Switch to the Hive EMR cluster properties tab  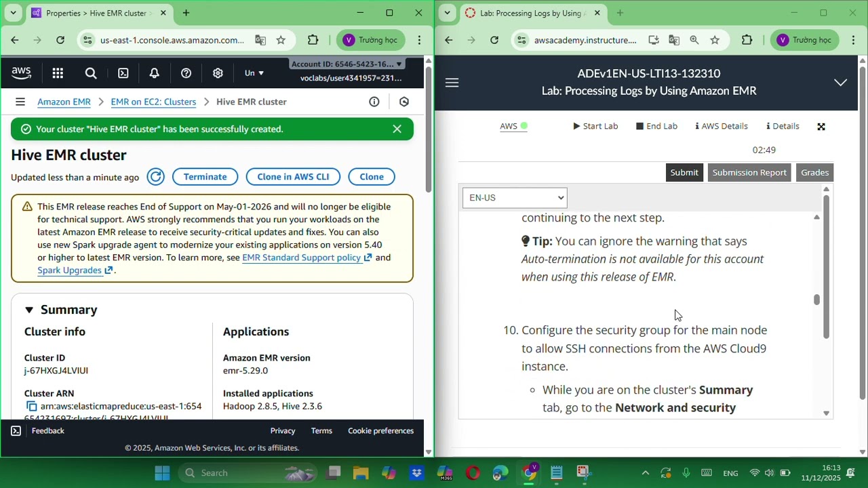[x=99, y=13]
